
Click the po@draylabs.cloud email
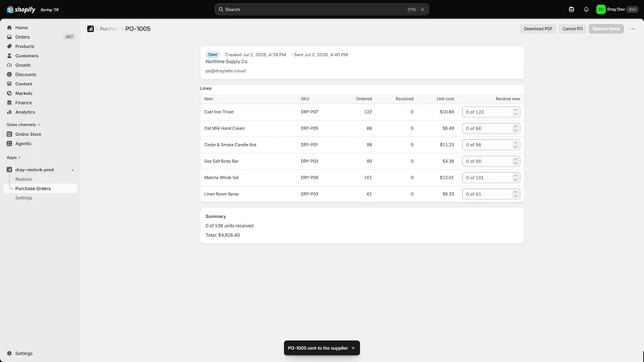point(225,71)
